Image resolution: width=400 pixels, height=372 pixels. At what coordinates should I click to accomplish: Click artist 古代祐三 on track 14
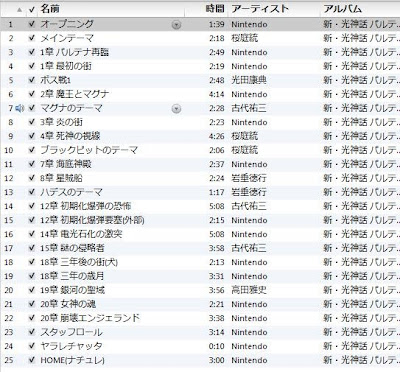click(249, 206)
